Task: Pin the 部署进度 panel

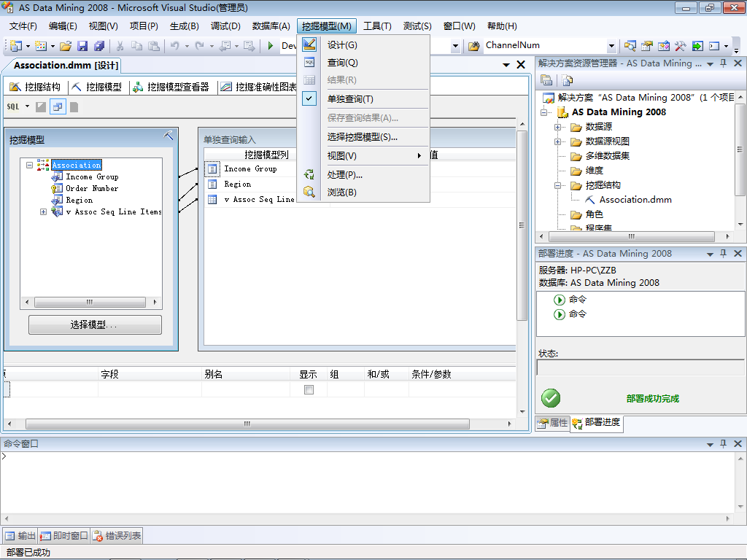Action: click(x=723, y=253)
